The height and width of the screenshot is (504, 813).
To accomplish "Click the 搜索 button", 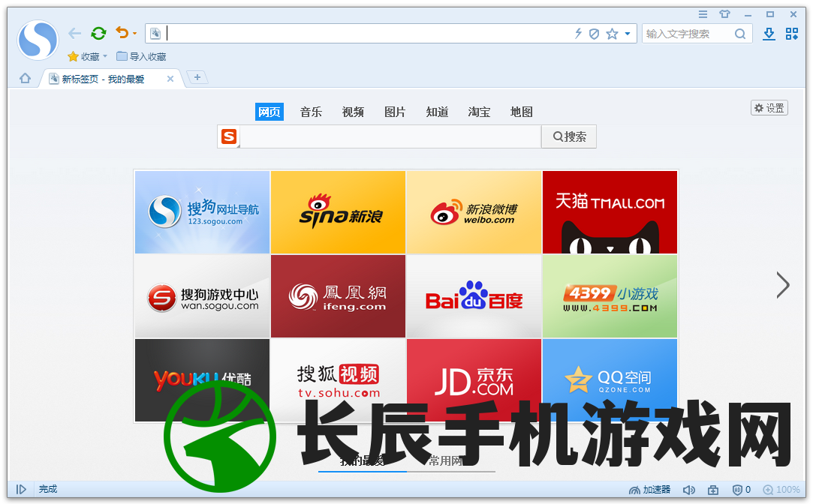I will coord(569,136).
